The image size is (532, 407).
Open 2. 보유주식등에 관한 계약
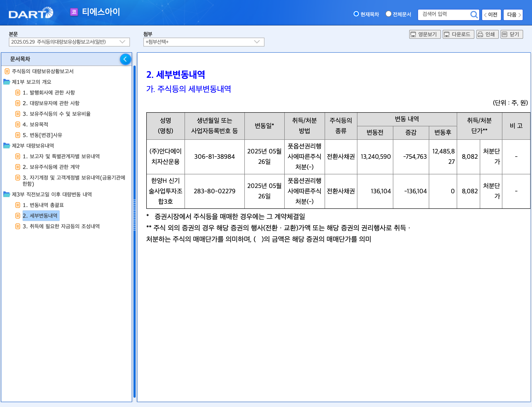51,167
